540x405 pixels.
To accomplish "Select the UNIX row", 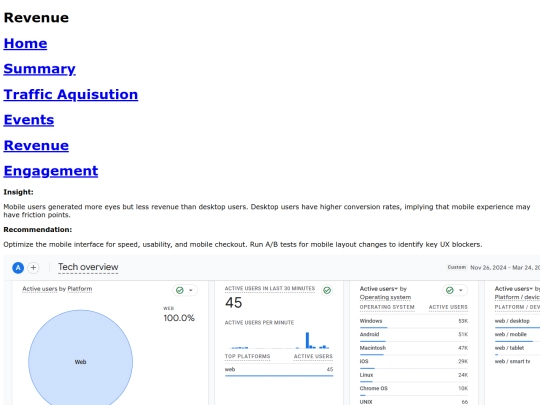I will (414, 402).
